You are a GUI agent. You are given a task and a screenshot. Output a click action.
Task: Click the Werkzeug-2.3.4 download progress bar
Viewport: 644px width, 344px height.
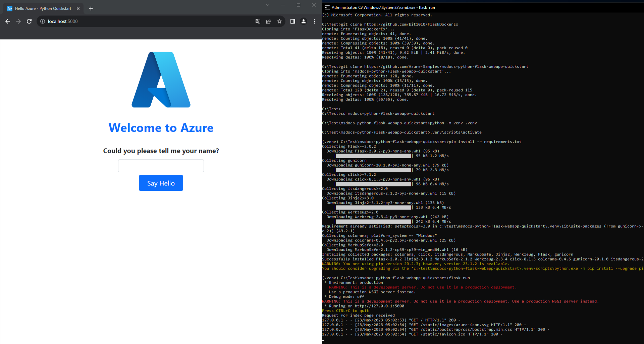pyautogui.click(x=374, y=222)
